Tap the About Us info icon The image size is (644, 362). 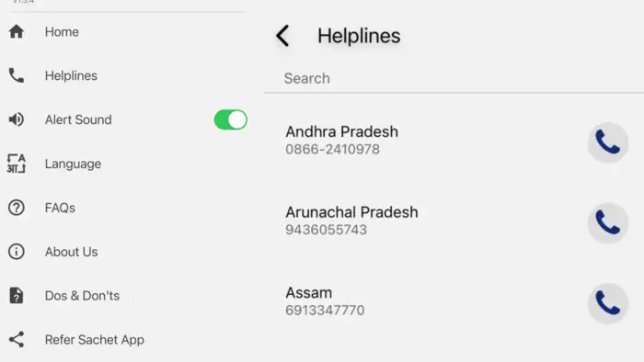click(17, 252)
